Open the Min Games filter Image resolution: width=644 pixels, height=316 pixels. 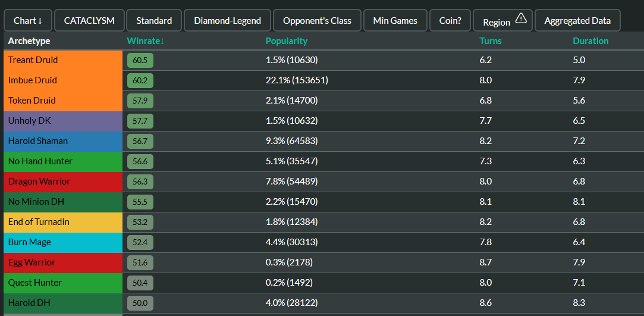(395, 21)
